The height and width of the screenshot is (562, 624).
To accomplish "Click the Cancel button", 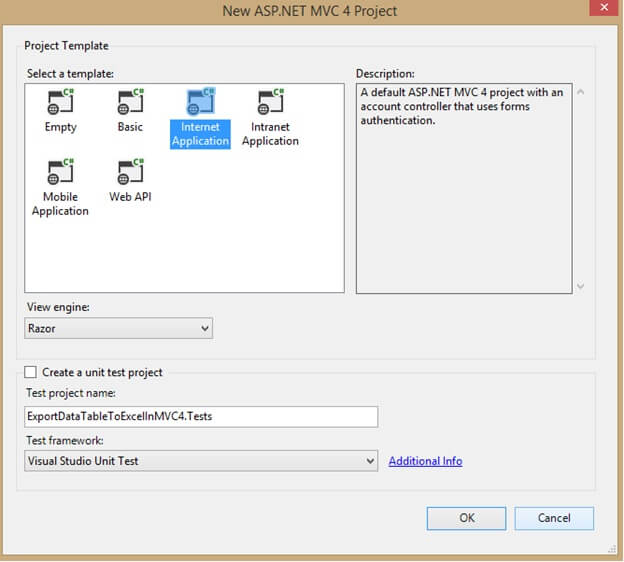I will [554, 518].
